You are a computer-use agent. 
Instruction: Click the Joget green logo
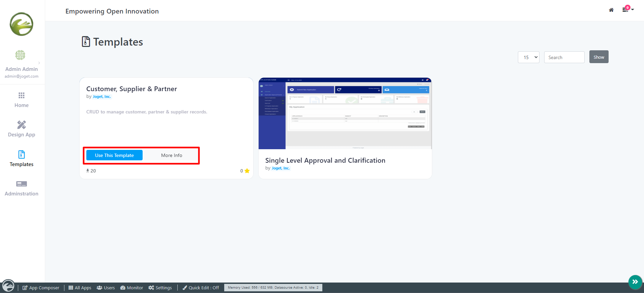pyautogui.click(x=22, y=24)
